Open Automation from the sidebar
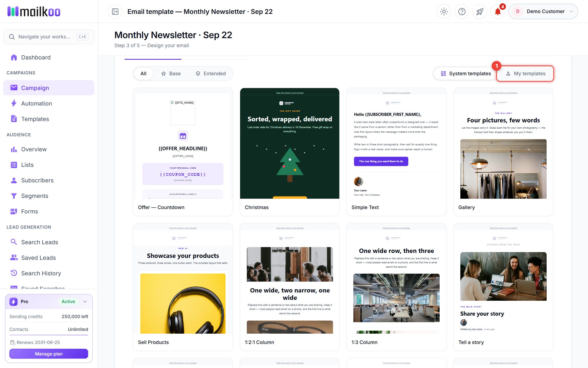 (49, 103)
